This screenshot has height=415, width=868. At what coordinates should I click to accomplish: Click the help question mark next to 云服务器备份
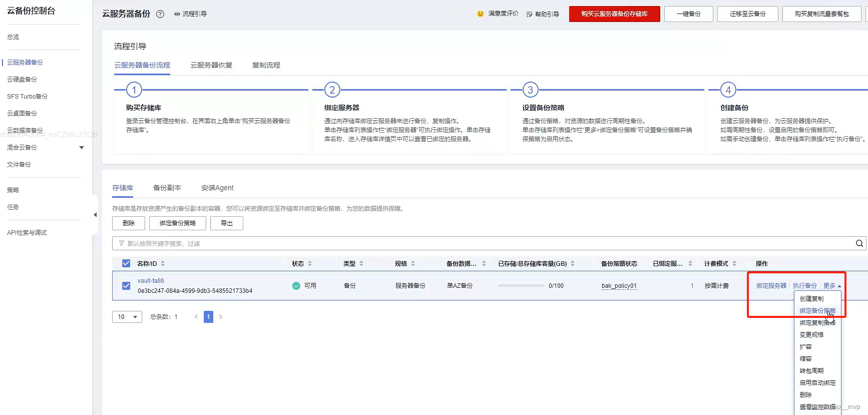tap(160, 14)
